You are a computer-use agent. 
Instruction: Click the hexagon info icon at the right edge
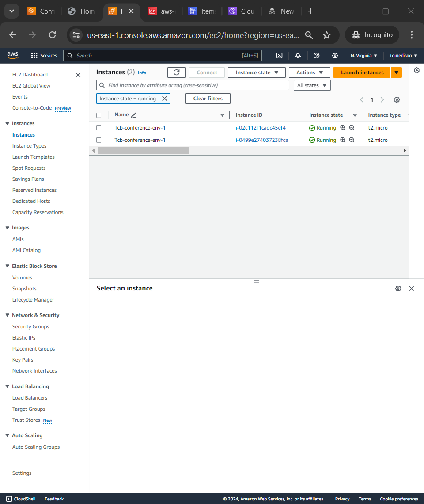[x=416, y=70]
